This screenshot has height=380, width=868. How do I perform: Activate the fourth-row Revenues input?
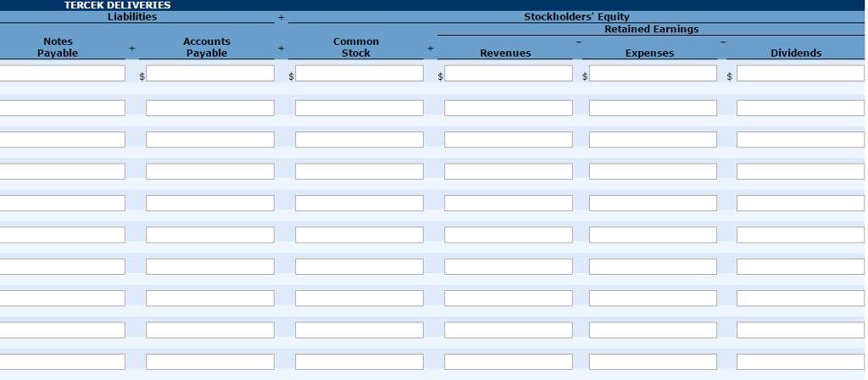pos(509,171)
